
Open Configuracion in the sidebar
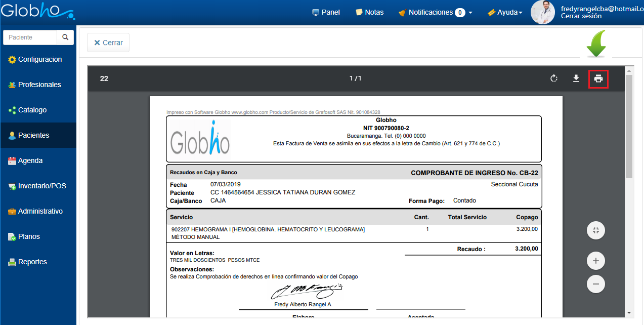(39, 59)
